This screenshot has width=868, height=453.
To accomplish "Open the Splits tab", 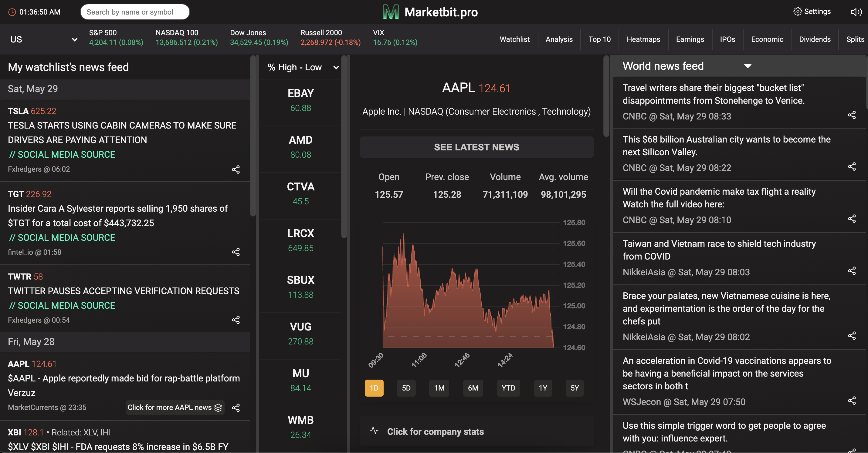I will click(x=855, y=39).
